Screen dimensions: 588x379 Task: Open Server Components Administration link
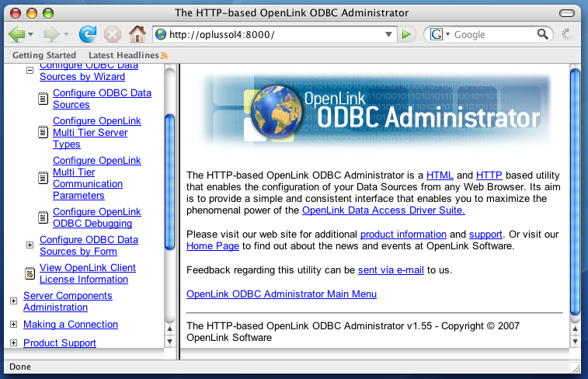point(68,301)
